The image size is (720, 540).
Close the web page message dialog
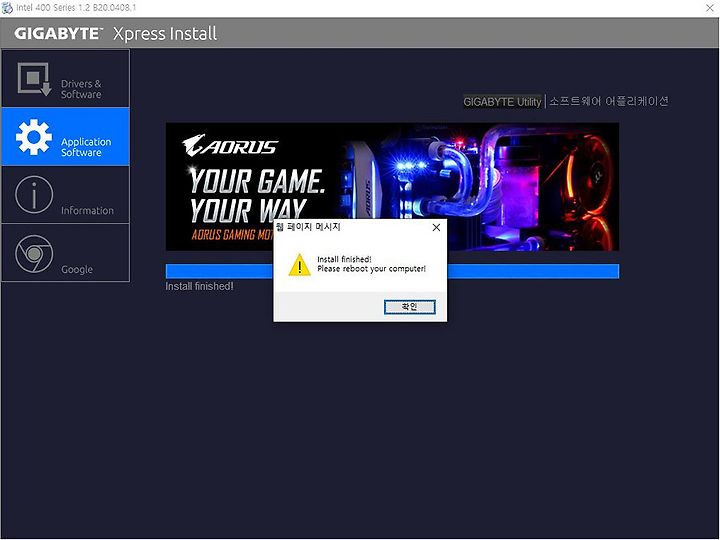pos(436,227)
